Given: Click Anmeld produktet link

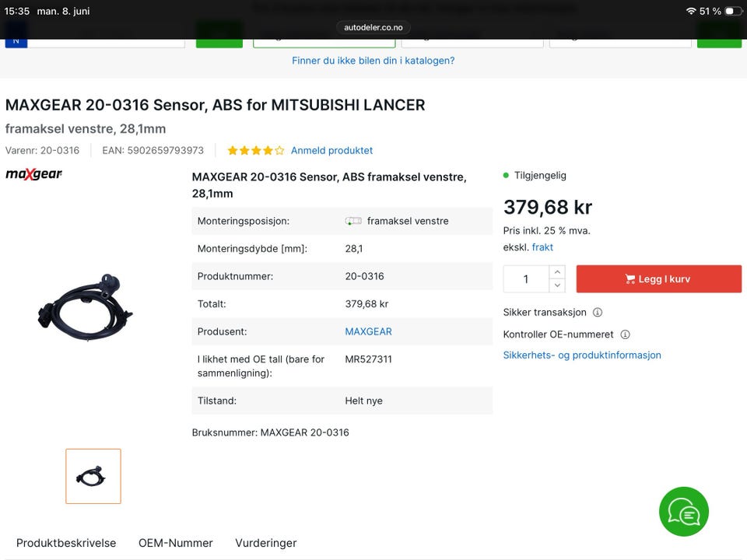Looking at the screenshot, I should click(x=332, y=150).
